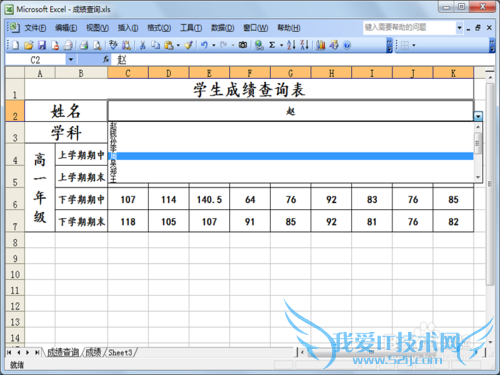
Task: Open the 数据(D) menu
Action: point(222,28)
